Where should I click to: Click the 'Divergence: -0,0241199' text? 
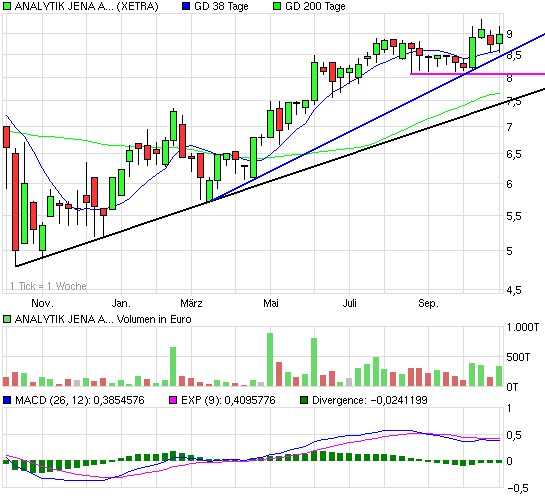370,400
